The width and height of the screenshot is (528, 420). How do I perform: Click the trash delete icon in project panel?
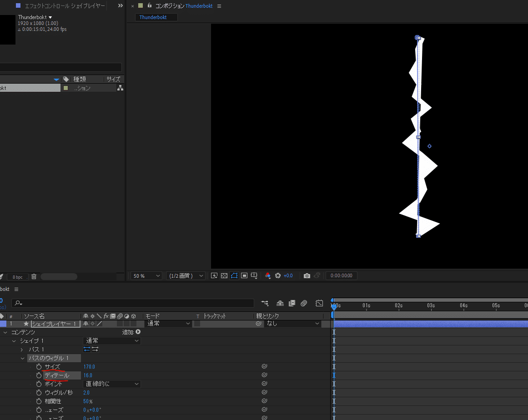point(34,276)
